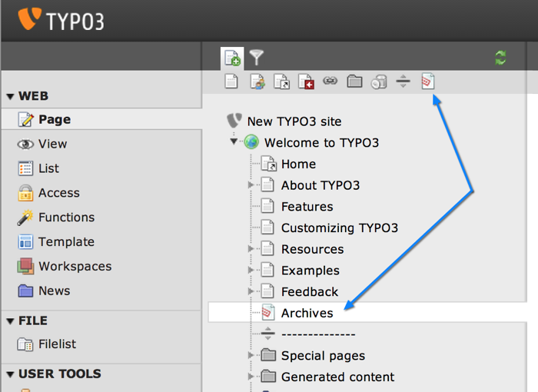Image resolution: width=538 pixels, height=392 pixels.
Task: Expand the Resources tree node
Action: click(251, 249)
